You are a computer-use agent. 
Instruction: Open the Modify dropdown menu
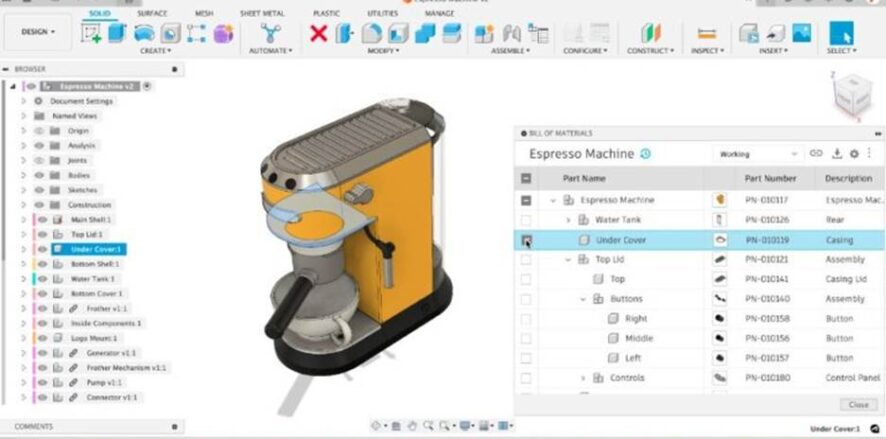tap(384, 51)
